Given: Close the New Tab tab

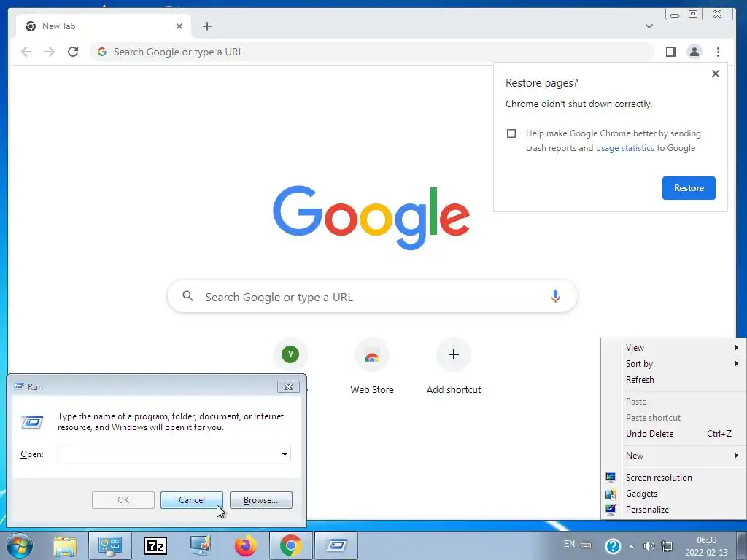Looking at the screenshot, I should click(179, 26).
